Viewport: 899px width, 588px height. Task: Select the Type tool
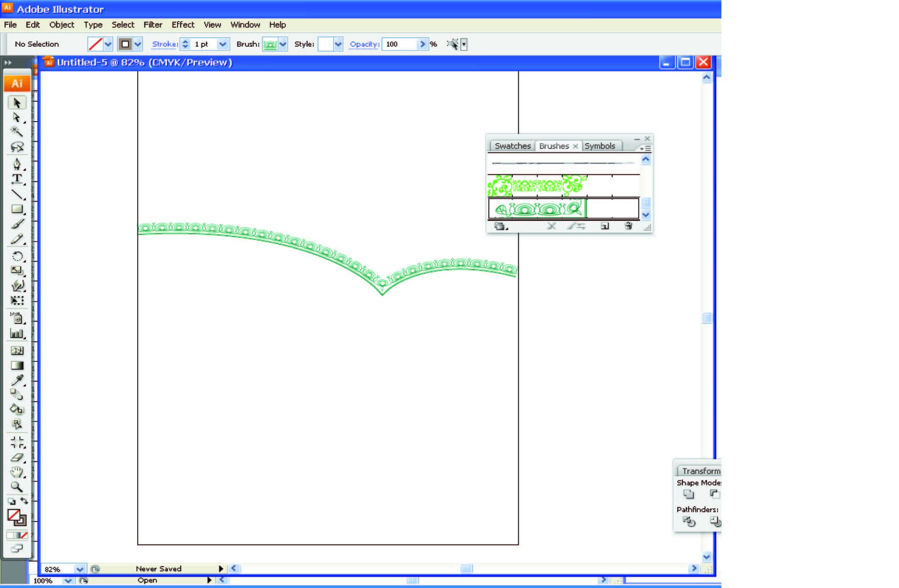[x=17, y=179]
